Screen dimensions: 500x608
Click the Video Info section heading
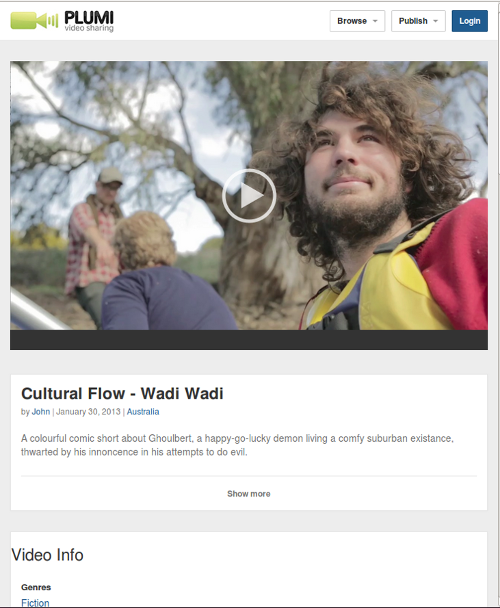point(47,555)
